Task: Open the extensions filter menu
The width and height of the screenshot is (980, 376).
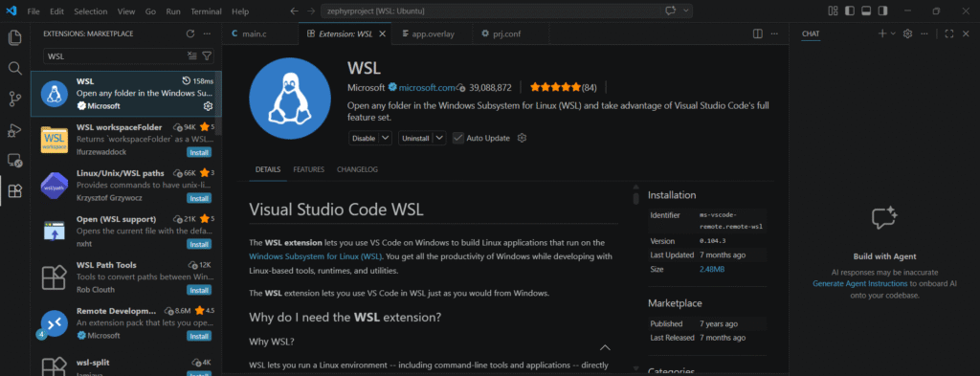Action: pyautogui.click(x=207, y=56)
